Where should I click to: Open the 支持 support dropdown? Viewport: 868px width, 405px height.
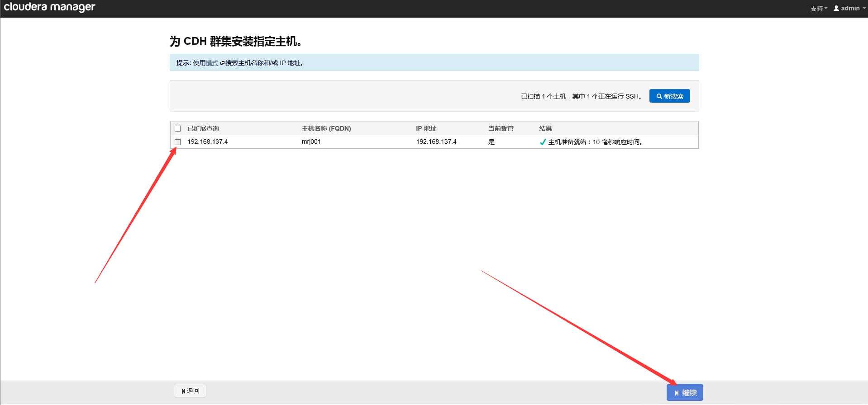819,9
